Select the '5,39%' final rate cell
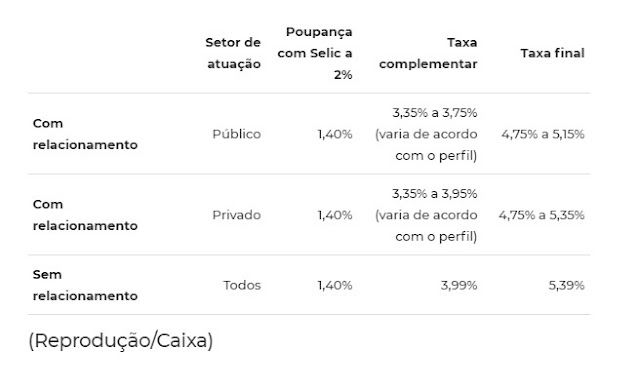Viewport: 639px width, 390px height. pyautogui.click(x=566, y=285)
